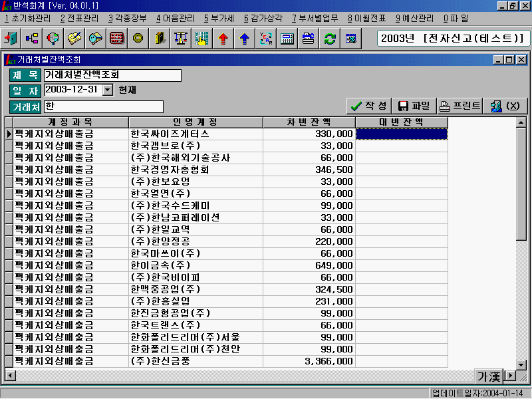Click the 거래처 input field containing 한
Image resolution: width=532 pixels, height=399 pixels.
104,106
